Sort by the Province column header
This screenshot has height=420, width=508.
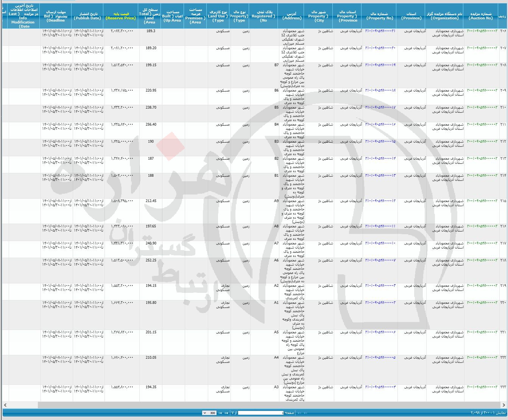pyautogui.click(x=411, y=16)
